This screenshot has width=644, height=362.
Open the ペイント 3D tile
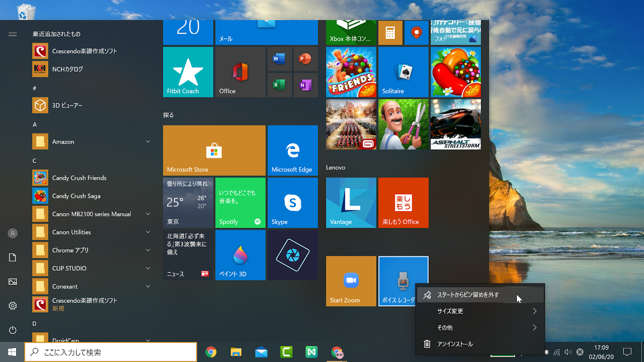240,255
